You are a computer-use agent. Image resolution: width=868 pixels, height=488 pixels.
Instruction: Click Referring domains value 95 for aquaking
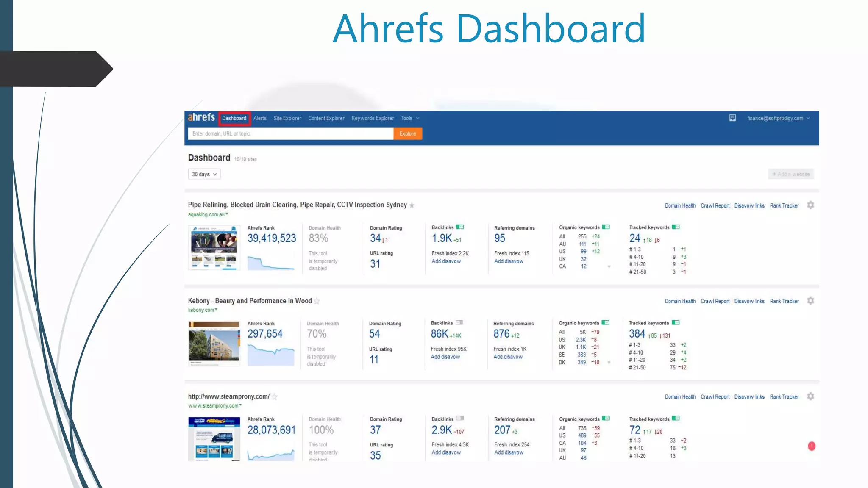tap(500, 238)
